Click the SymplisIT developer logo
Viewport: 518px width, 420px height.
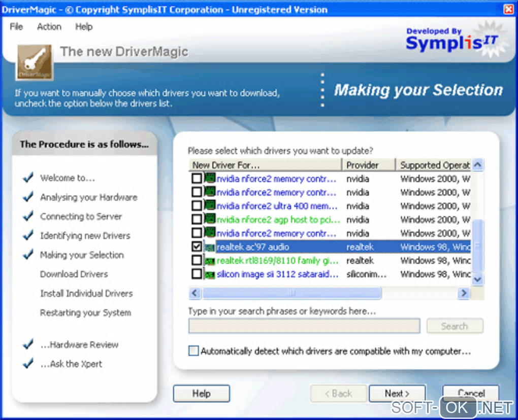456,41
